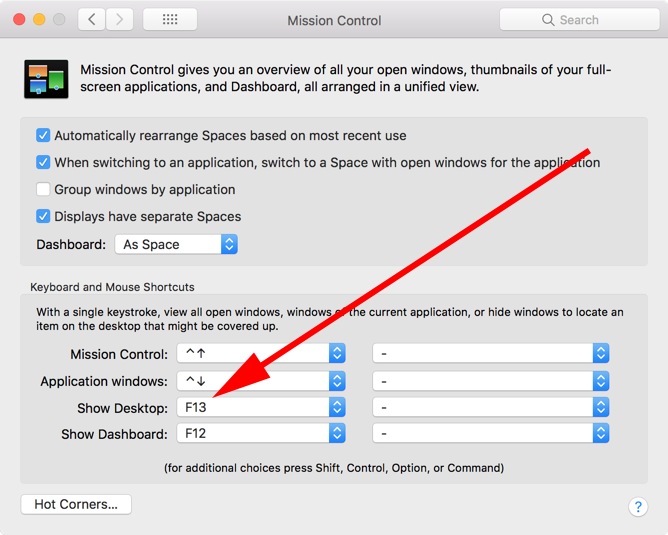Open the Application windows keyboard shortcut dropdown
Image resolution: width=668 pixels, height=535 pixels.
(x=261, y=381)
